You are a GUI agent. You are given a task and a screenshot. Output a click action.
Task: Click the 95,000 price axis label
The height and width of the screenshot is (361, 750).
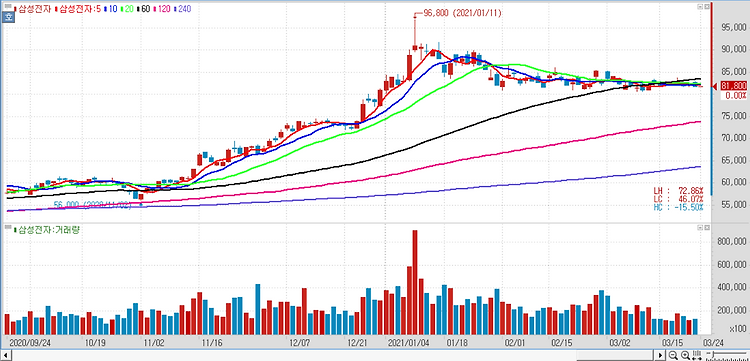tap(733, 27)
